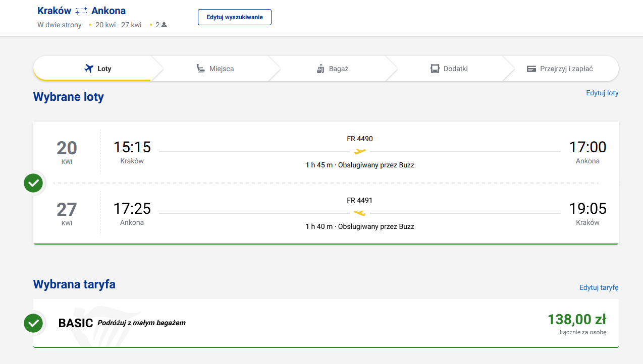The width and height of the screenshot is (643, 364).
Task: Click the round-trip arrows icon between Kraków and Ankona
Action: (81, 11)
